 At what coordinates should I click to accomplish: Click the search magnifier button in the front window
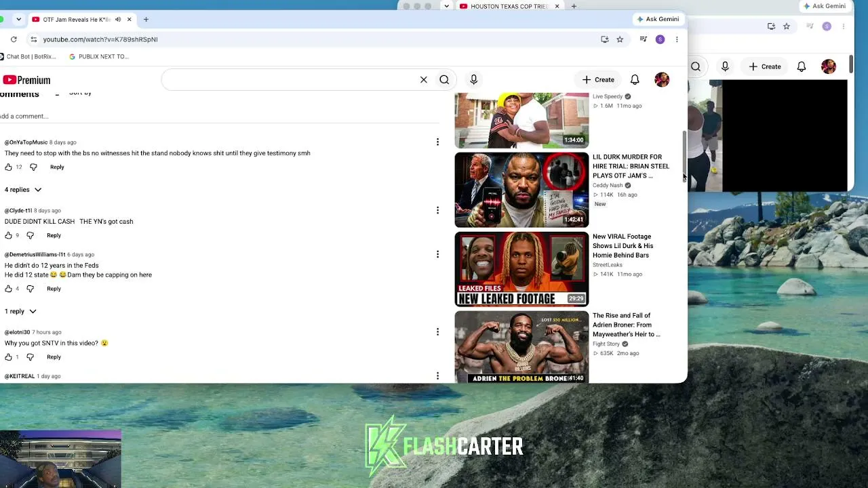pos(444,80)
